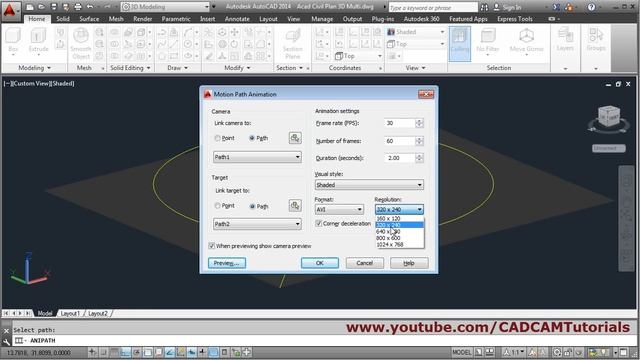Image resolution: width=640 pixels, height=360 pixels.
Task: Click the Open file icon in quick access toolbar
Action: pos(42,7)
